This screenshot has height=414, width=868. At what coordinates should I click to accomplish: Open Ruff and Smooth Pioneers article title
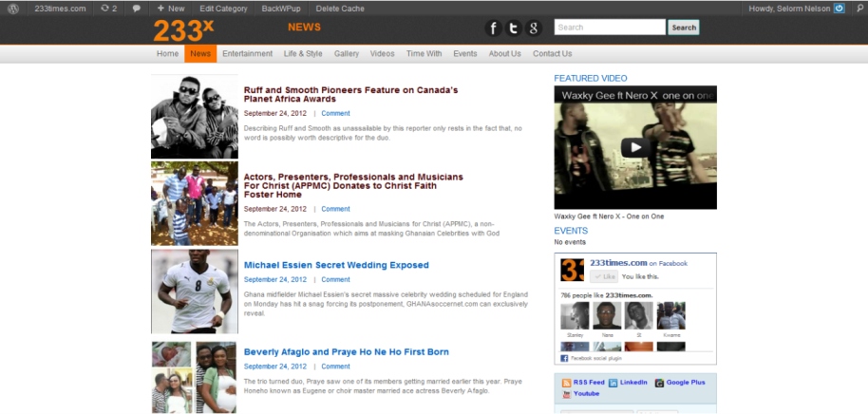pos(351,95)
